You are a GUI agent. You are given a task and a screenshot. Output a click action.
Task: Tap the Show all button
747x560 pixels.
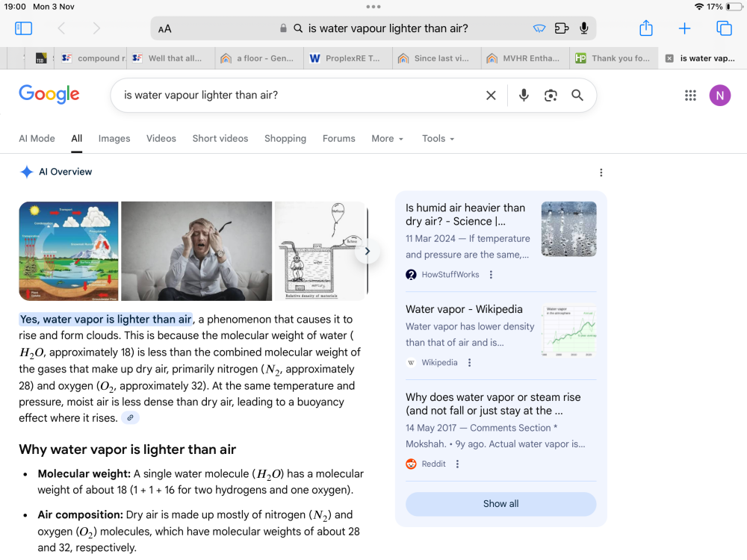click(x=500, y=504)
